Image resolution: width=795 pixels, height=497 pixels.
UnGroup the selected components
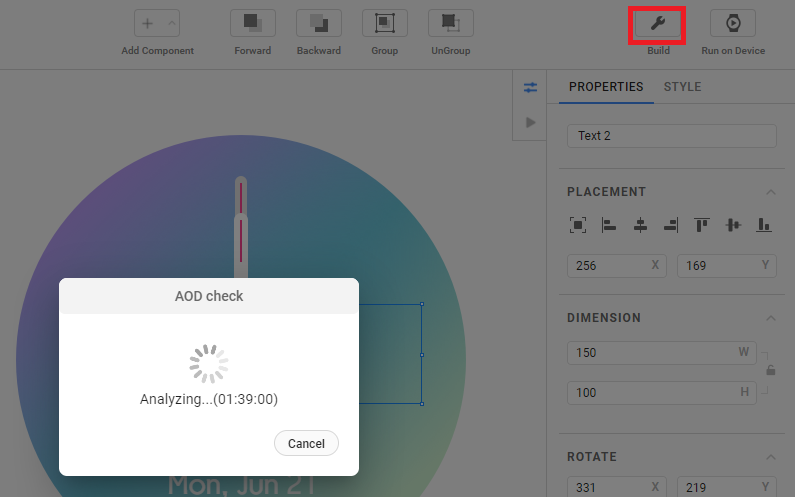450,23
